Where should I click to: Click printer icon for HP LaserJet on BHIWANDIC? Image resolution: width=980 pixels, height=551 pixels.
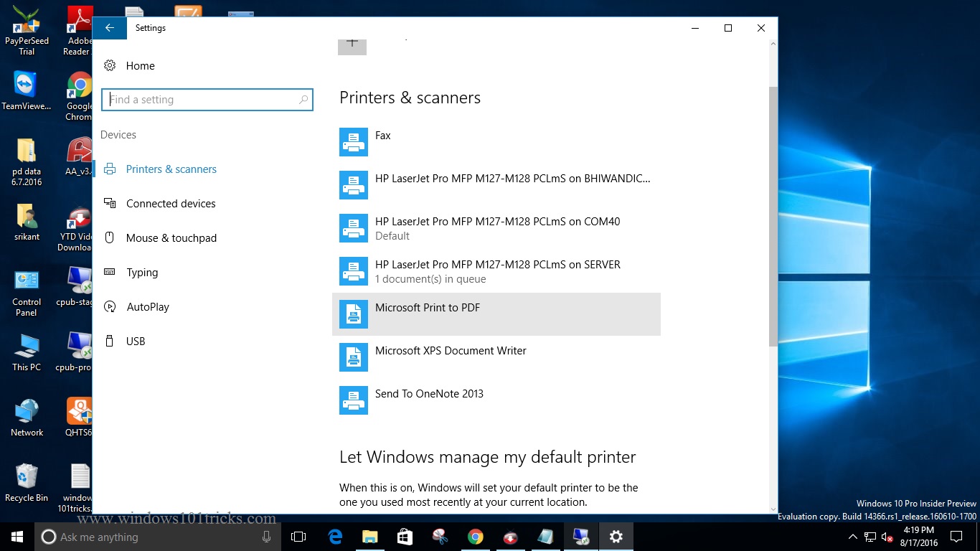354,185
